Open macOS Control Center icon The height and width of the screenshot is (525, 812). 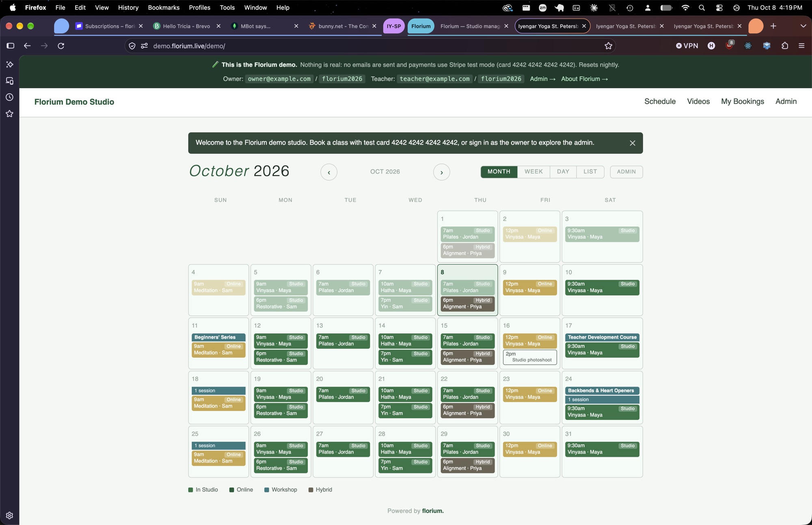click(x=719, y=8)
